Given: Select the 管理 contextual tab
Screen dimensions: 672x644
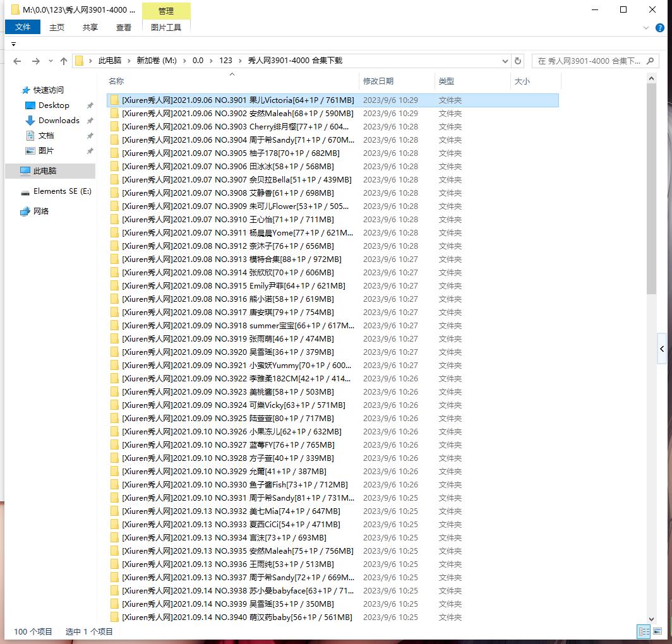Looking at the screenshot, I should [166, 11].
